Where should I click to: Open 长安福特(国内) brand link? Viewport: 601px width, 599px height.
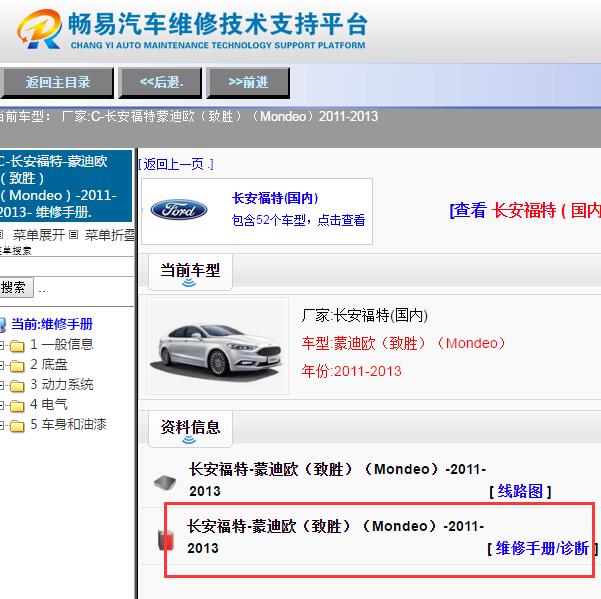tap(275, 198)
